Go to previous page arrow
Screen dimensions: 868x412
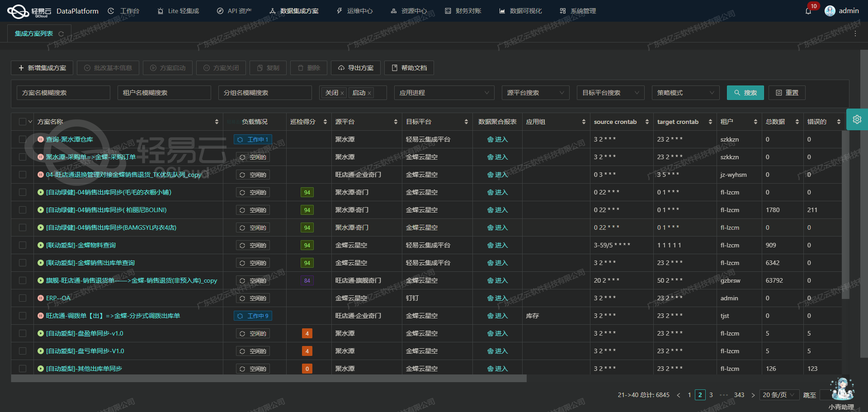[678, 395]
